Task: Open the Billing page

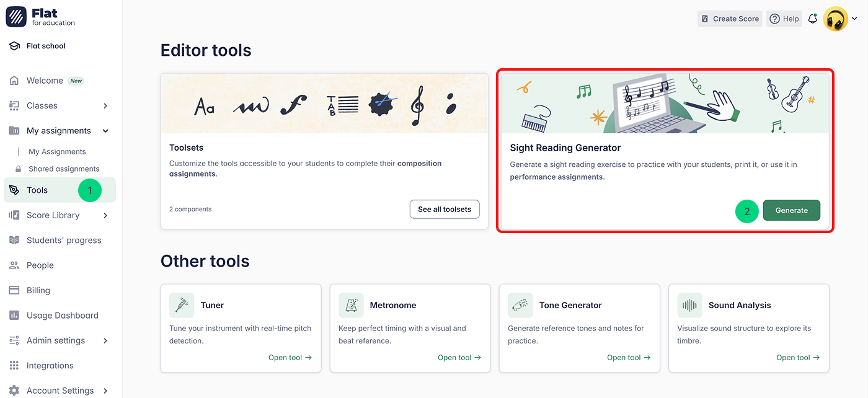Action: tap(38, 290)
